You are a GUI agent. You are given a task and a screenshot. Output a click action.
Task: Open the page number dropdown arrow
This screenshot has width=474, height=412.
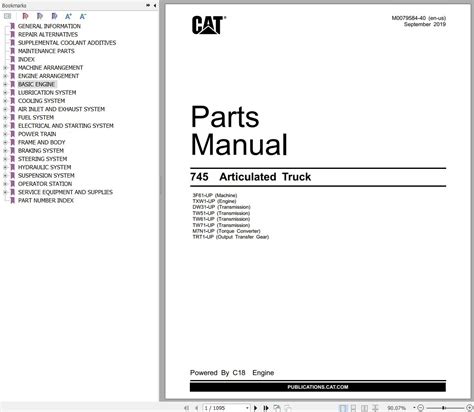[x=247, y=408]
